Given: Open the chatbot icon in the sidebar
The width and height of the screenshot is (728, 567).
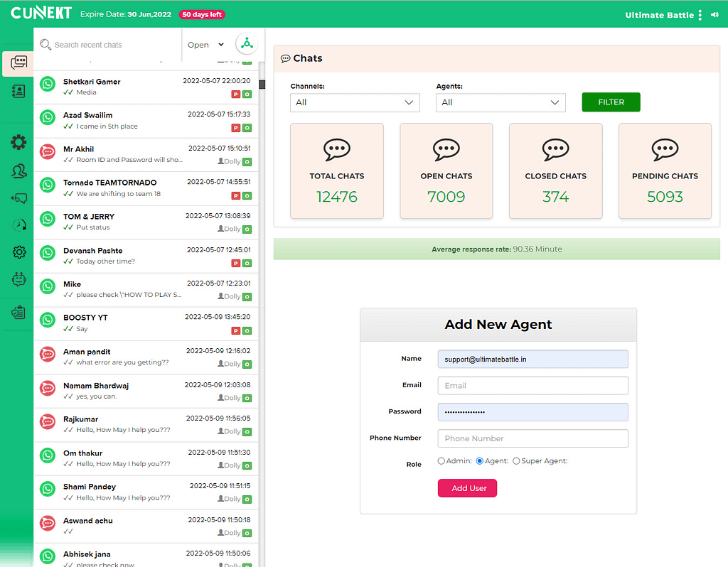Looking at the screenshot, I should [19, 279].
